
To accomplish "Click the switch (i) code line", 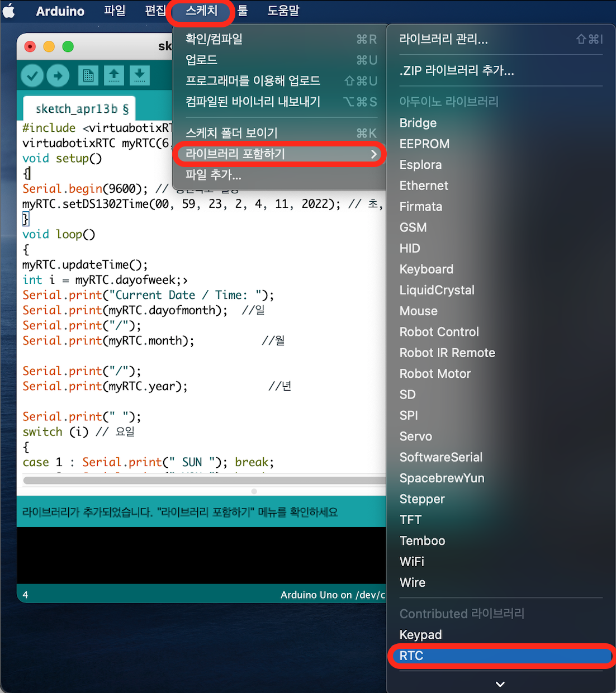I will [78, 431].
